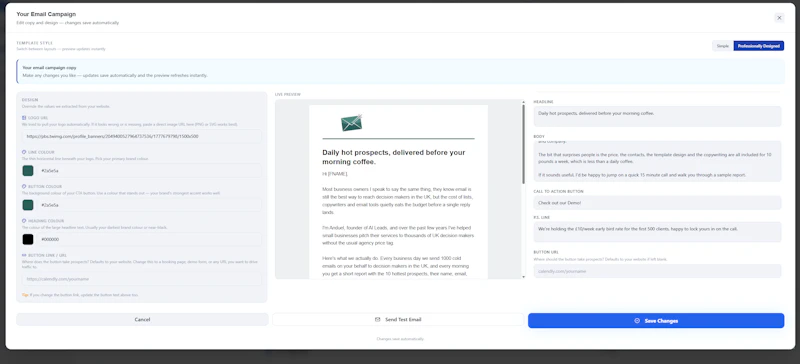Close the Your Email Campaign dialog
Screen dimensions: 800x364
pos(779,18)
